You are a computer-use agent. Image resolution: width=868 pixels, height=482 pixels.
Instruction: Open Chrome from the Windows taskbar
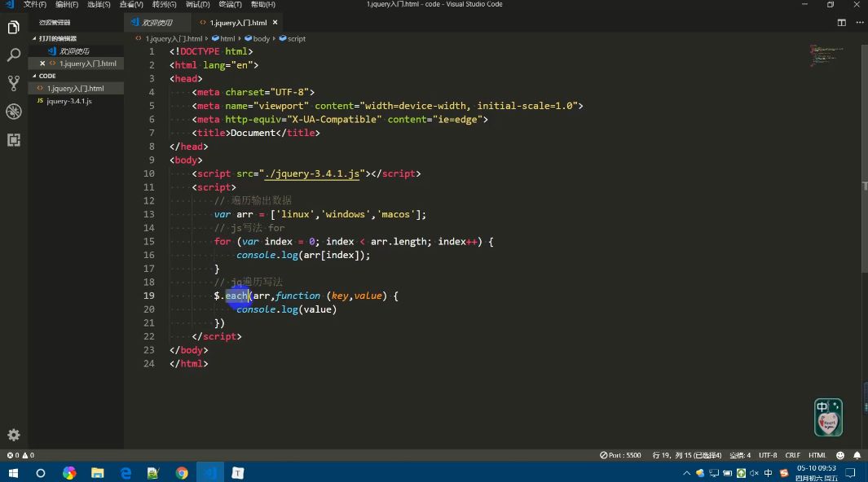point(182,472)
